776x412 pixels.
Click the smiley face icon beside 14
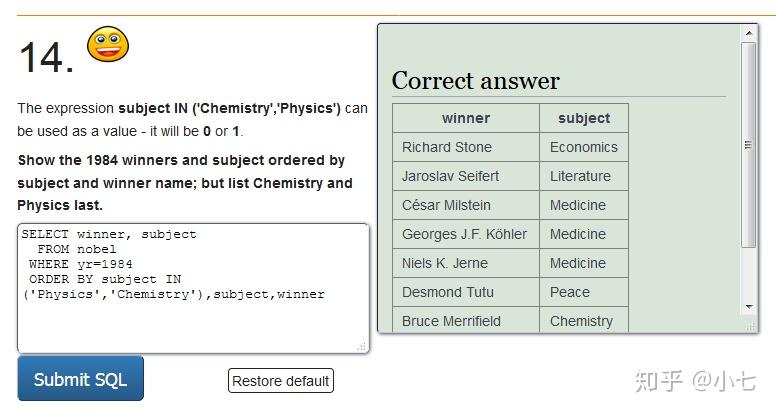[108, 46]
